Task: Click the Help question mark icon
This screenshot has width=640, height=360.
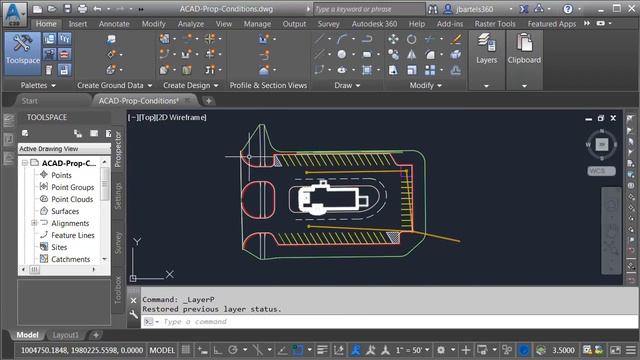Action: click(x=568, y=9)
